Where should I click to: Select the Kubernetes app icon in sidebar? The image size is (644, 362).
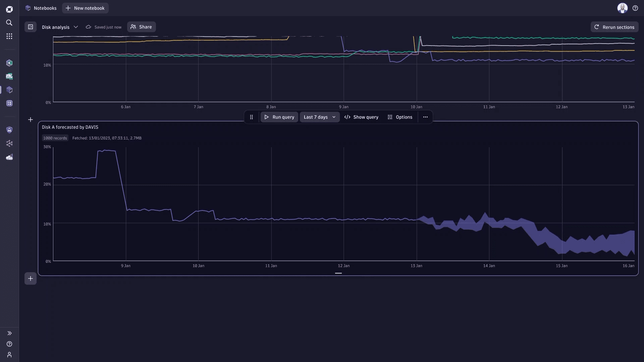pyautogui.click(x=9, y=63)
